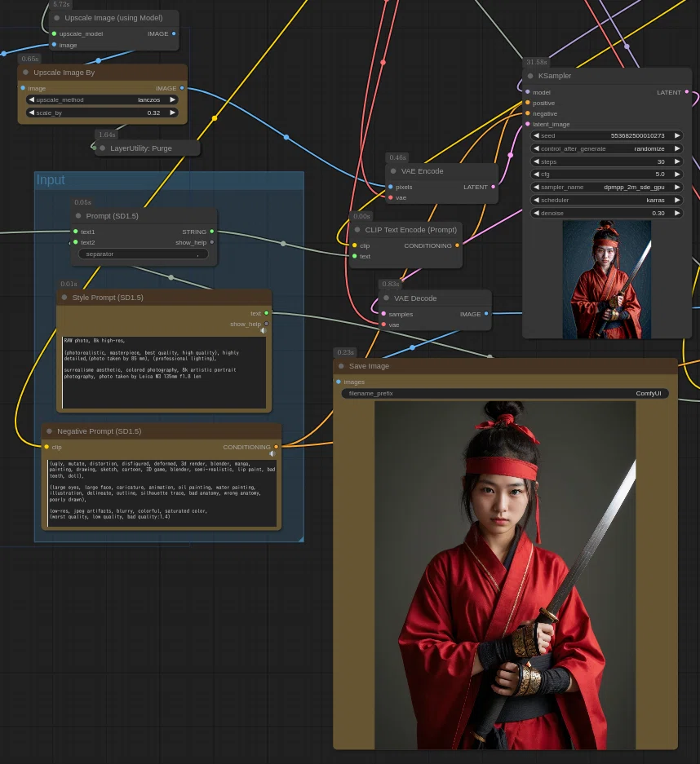Click the positive input port on KSampler
Screen dimensions: 700x764
coord(527,103)
